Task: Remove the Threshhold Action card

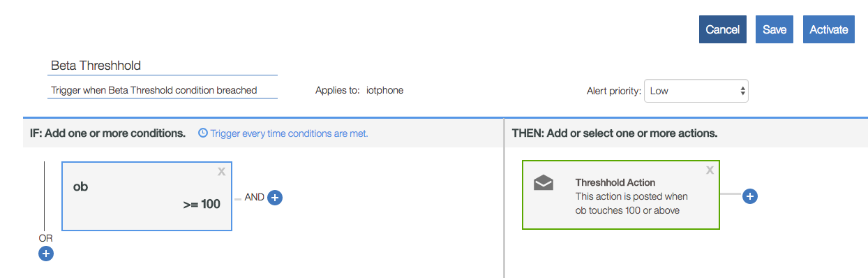Action: click(710, 170)
